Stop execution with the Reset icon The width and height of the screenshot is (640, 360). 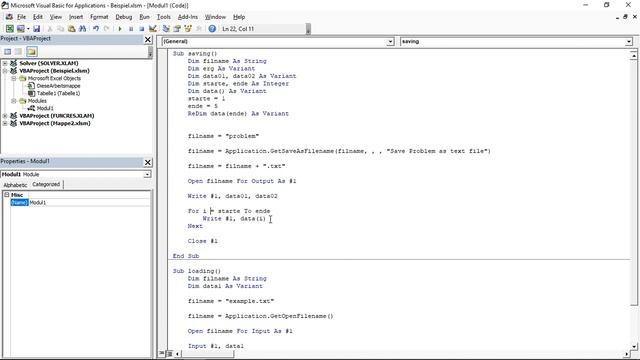[x=142, y=29]
